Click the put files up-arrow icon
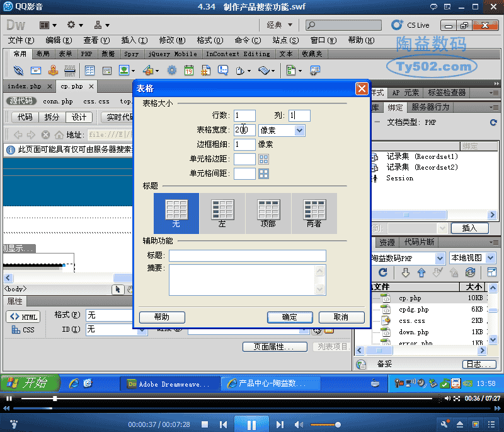504x432 pixels. 421,272
